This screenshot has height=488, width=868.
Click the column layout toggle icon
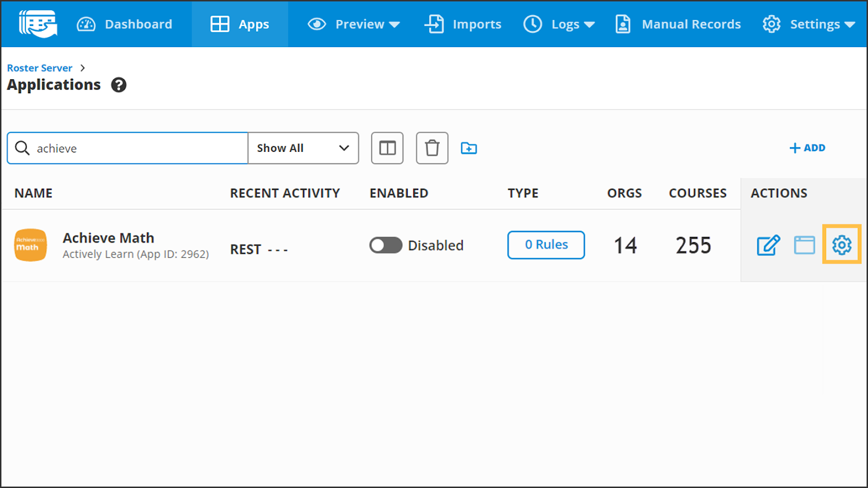[x=387, y=148]
